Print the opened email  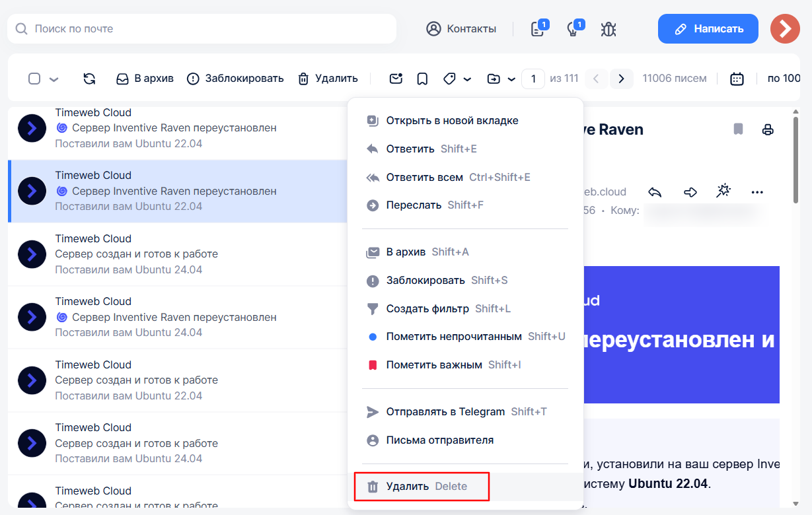pos(768,129)
